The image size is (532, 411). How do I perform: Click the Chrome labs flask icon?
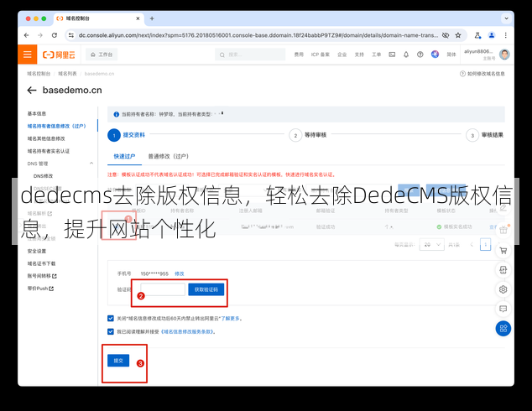click(x=477, y=35)
